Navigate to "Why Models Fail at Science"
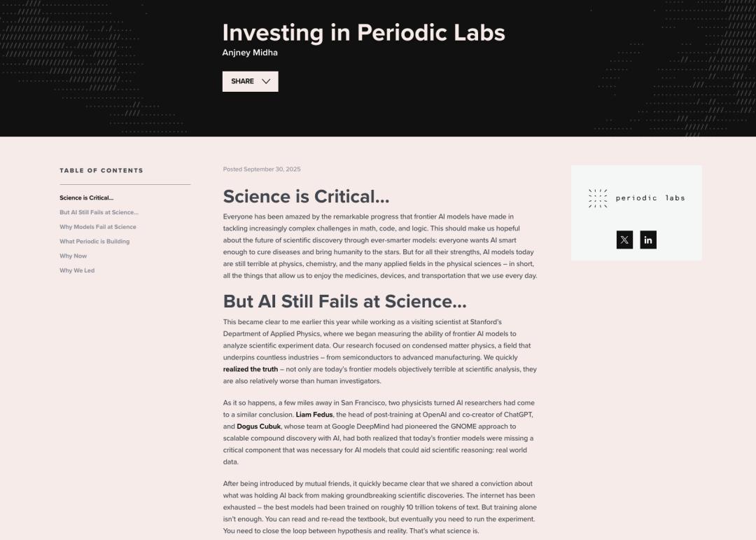Viewport: 756px width, 540px height. 98,227
